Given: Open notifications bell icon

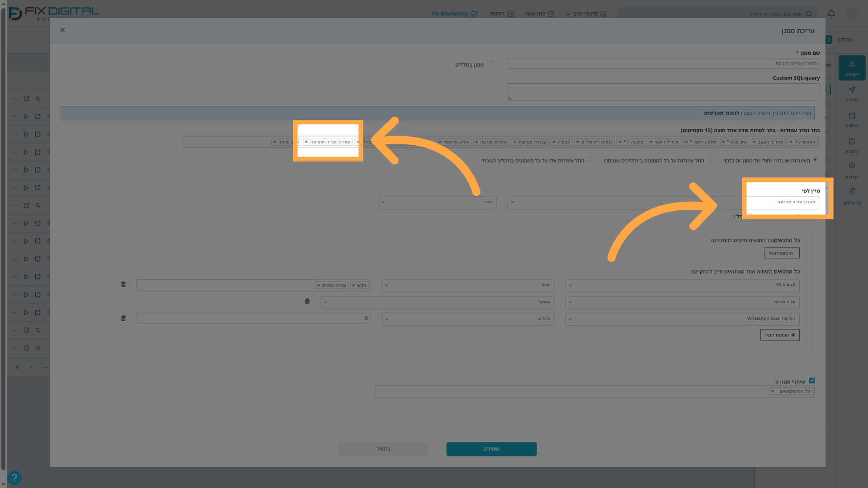Looking at the screenshot, I should [831, 14].
